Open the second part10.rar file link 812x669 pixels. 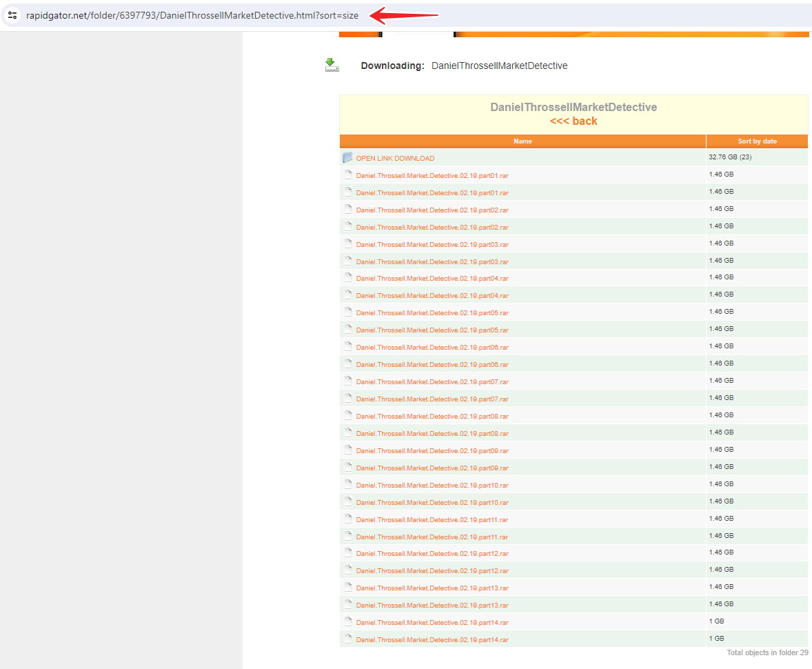(432, 503)
